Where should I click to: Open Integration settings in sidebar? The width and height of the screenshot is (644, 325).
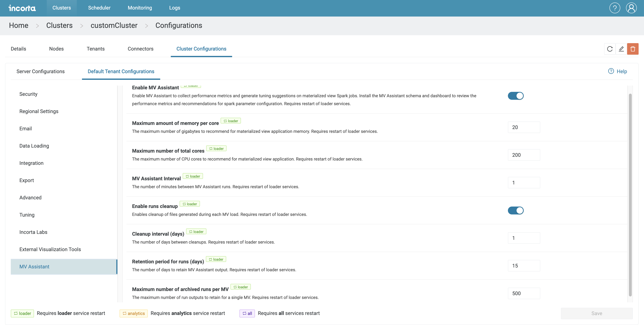point(64,163)
